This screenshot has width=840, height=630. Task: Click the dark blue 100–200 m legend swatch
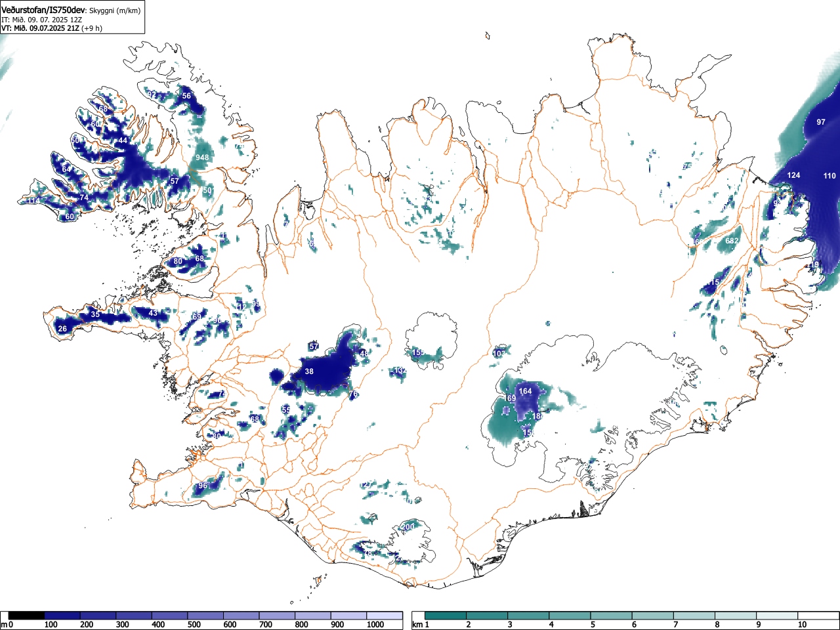pyautogui.click(x=63, y=616)
